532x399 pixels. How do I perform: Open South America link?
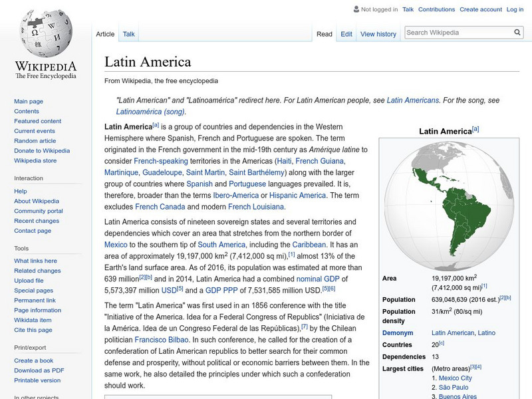pyautogui.click(x=221, y=245)
